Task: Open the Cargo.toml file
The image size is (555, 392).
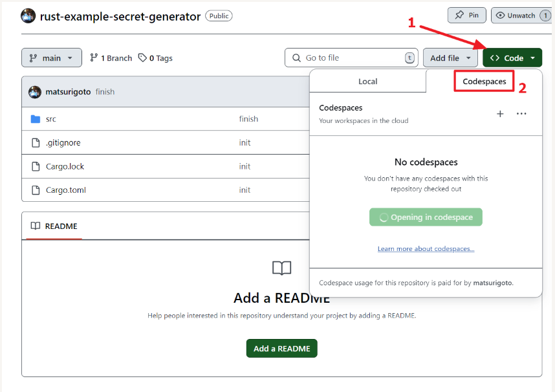Action: point(66,190)
